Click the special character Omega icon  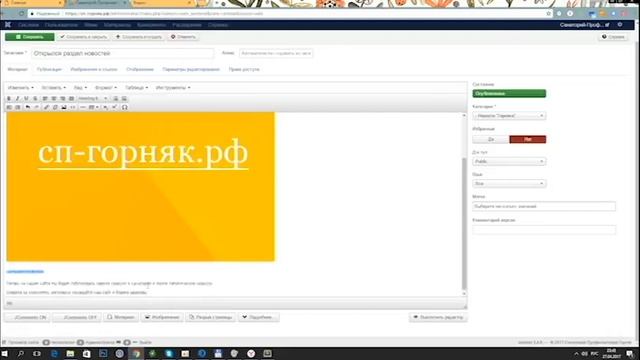[x=124, y=107]
